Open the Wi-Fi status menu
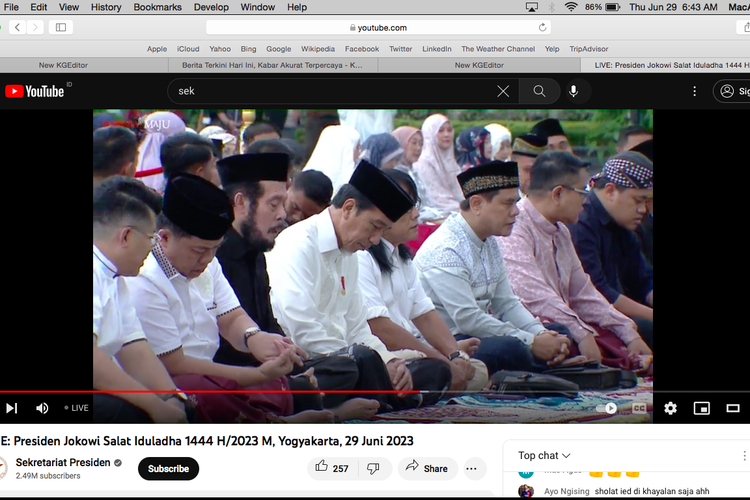The width and height of the screenshot is (750, 500). (571, 7)
